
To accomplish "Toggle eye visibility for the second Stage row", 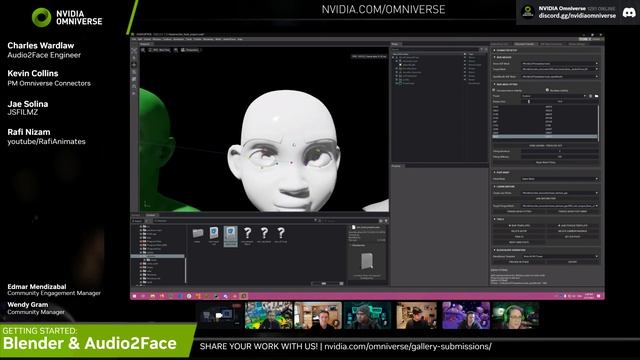I will coord(464,61).
